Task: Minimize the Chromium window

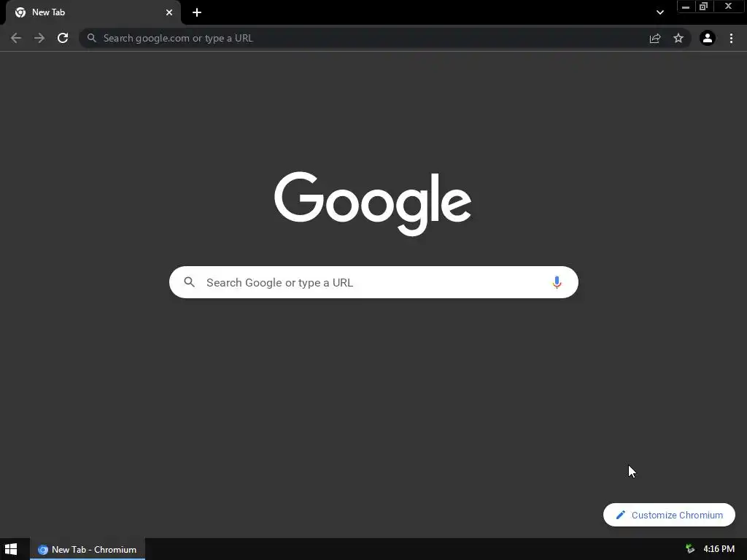Action: pos(686,7)
